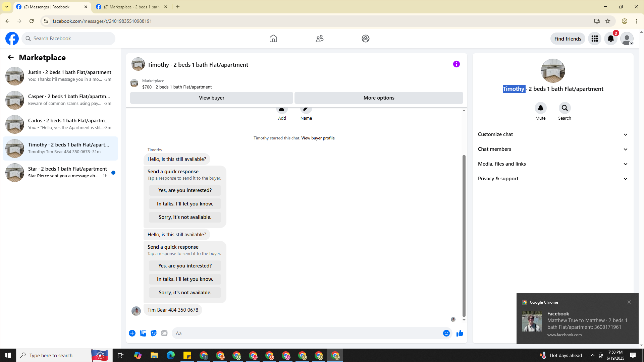Screen dimensions: 644x362
Task: View site information icon in address bar
Action: coord(46,21)
